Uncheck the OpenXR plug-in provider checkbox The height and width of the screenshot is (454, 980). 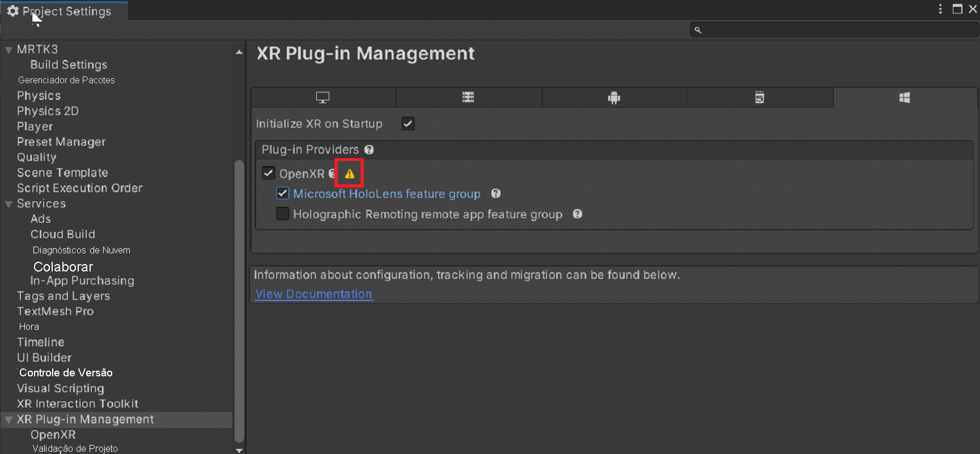pos(269,173)
